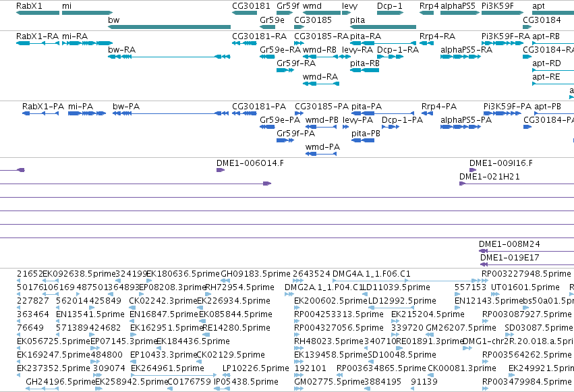Select the pita gene bar
The height and width of the screenshot is (392, 574).
(383, 27)
